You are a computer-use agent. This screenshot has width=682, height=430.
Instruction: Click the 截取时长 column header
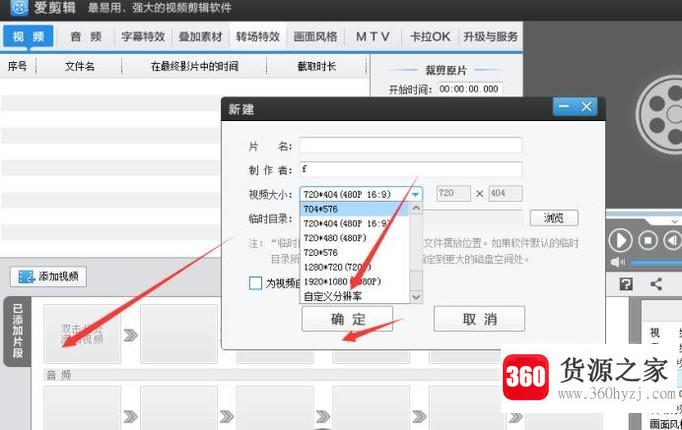click(x=316, y=66)
